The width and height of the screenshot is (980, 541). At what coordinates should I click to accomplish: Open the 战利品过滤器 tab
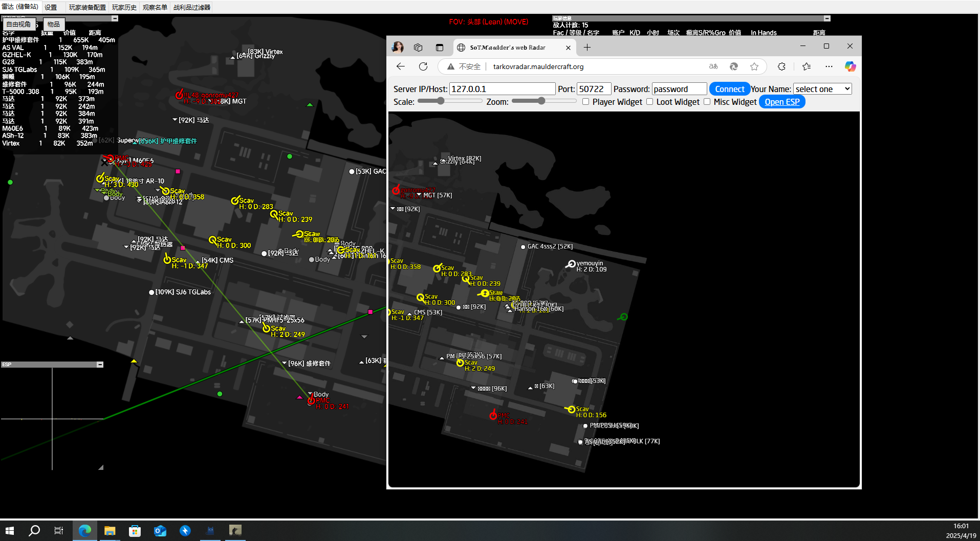pos(192,7)
